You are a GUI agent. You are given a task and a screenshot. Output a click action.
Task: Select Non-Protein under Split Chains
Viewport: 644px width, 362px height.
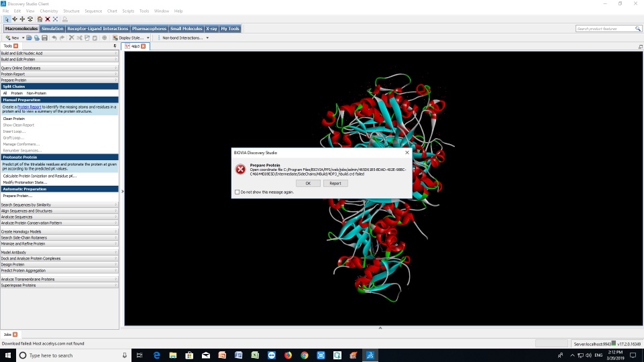pyautogui.click(x=36, y=93)
